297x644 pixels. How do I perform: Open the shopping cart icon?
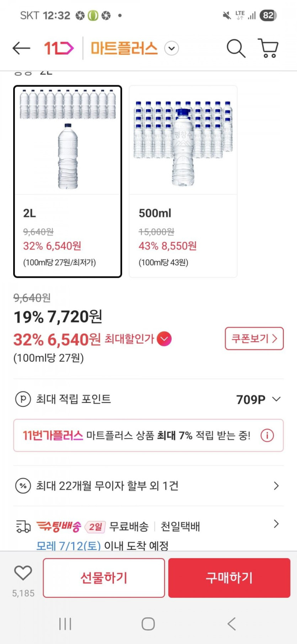[269, 48]
